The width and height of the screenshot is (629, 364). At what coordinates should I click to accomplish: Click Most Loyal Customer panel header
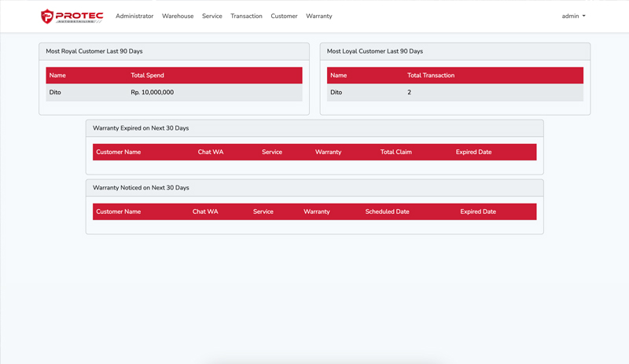point(375,51)
